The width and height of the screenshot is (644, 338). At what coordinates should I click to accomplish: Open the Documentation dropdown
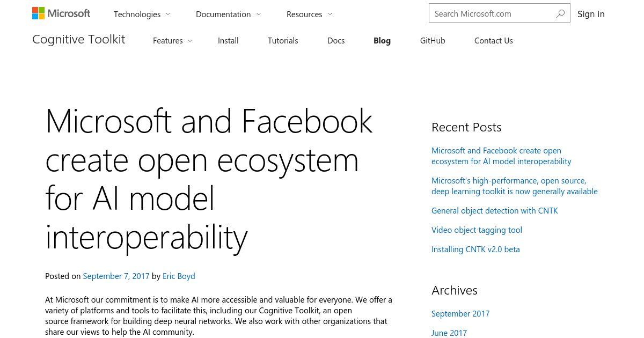coord(228,14)
